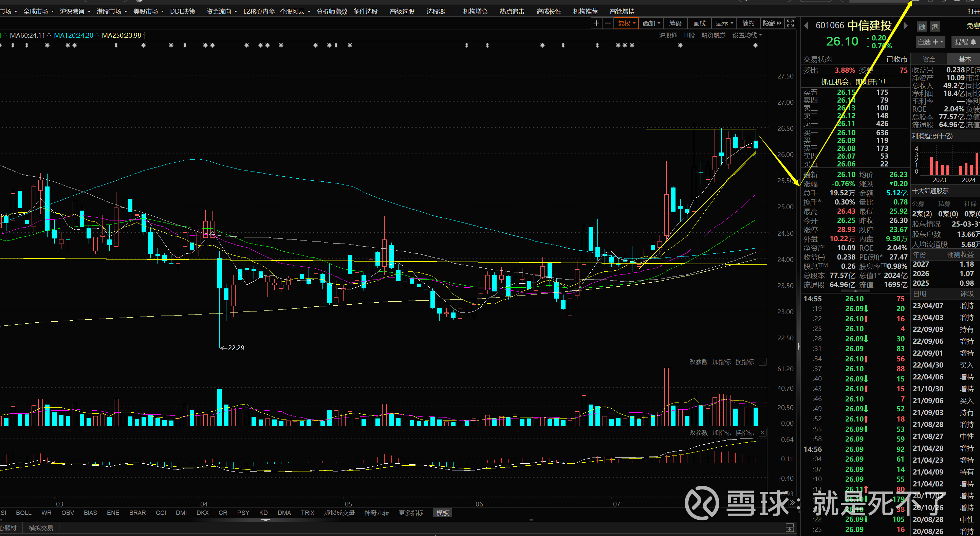This screenshot has width=980, height=536.
Task: Open 自选 add-to-watchlist dropdown
Action: (930, 42)
